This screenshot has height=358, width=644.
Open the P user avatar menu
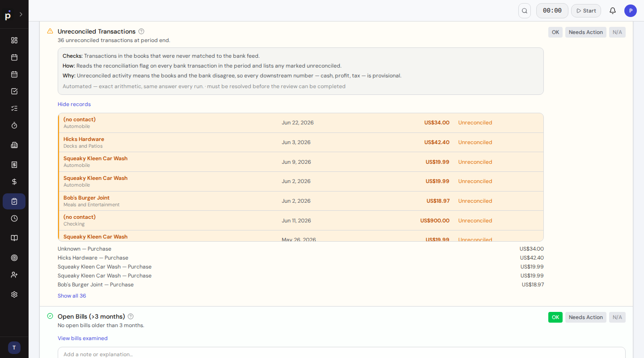(631, 11)
